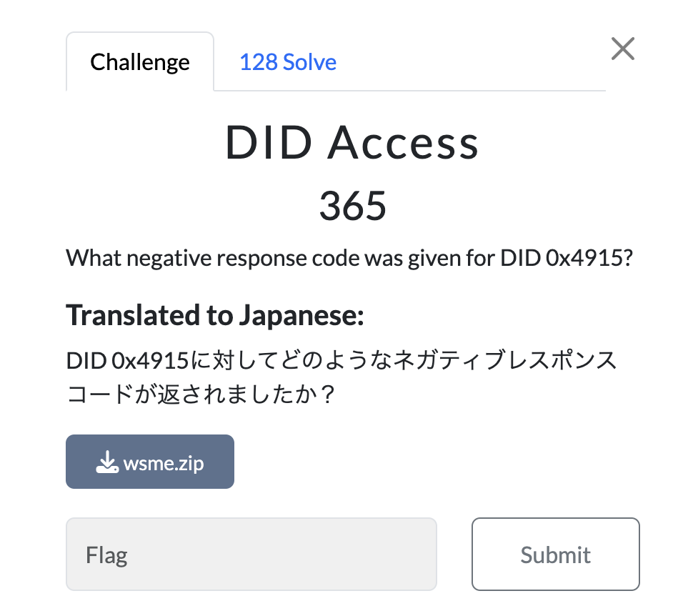Click the Flag placeholder text
Screen dimensions: 693x616
106,555
